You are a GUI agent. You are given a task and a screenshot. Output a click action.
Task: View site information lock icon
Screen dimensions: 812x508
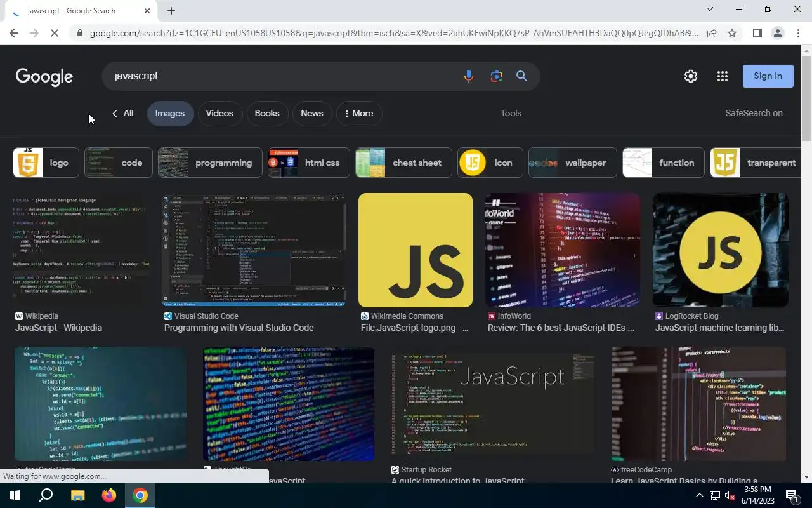click(79, 33)
